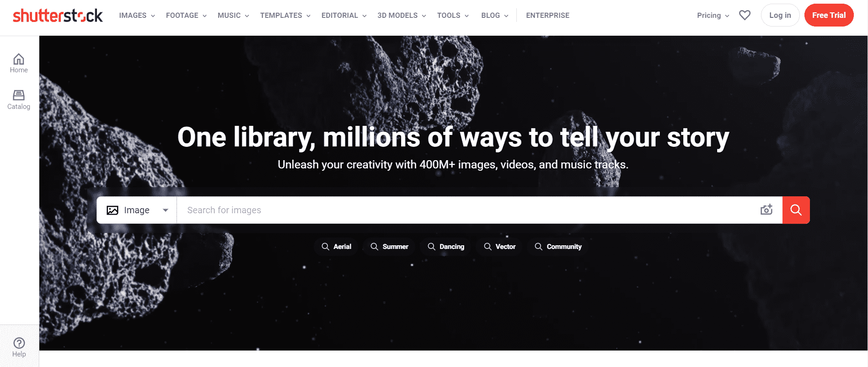Open the Templates menu

tap(285, 16)
